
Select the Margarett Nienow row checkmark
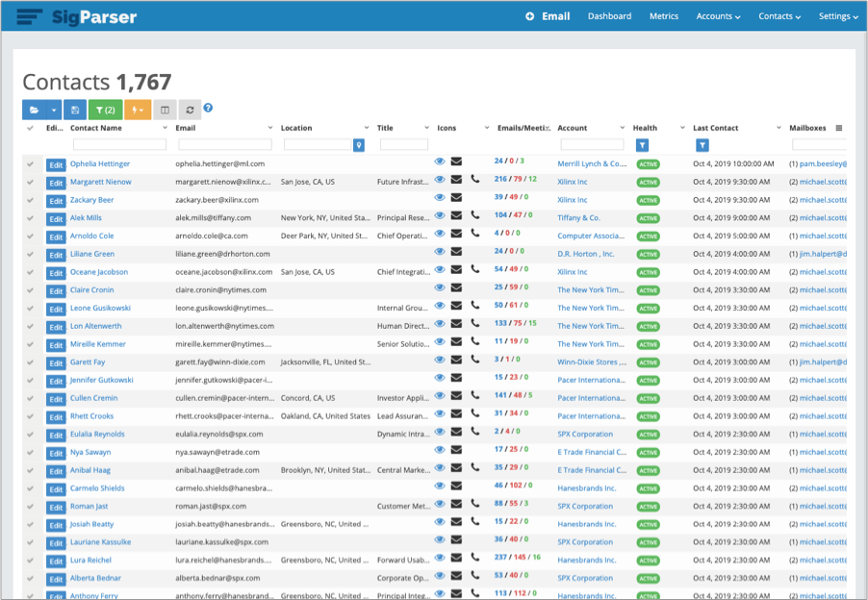(31, 182)
